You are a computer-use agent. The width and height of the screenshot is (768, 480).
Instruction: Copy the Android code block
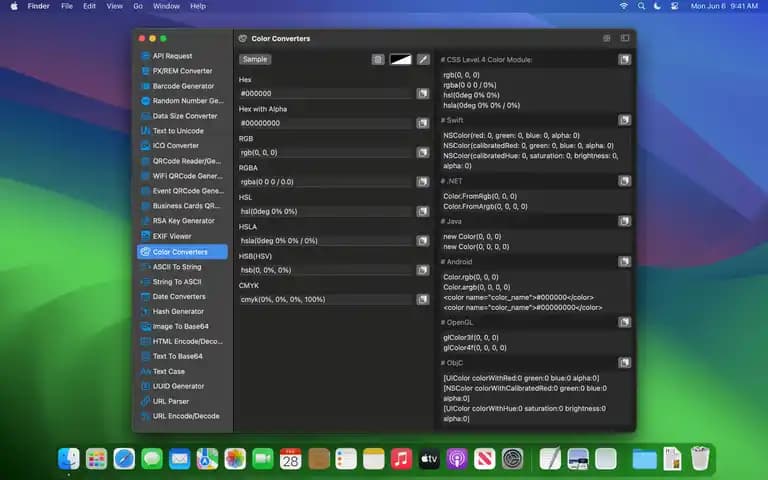pyautogui.click(x=624, y=262)
